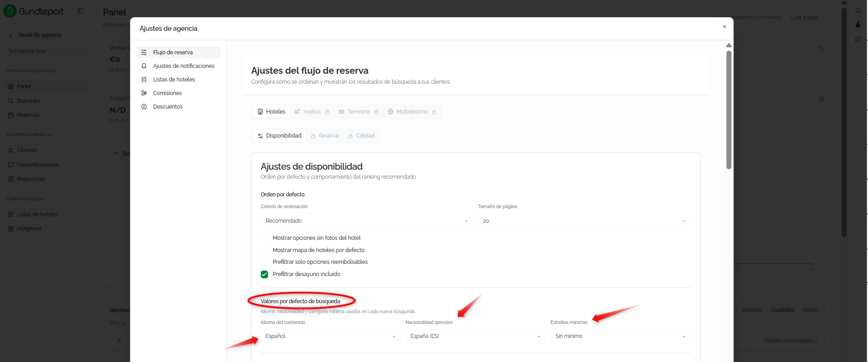
Task: Switch to Terrestre tab
Action: click(x=359, y=112)
